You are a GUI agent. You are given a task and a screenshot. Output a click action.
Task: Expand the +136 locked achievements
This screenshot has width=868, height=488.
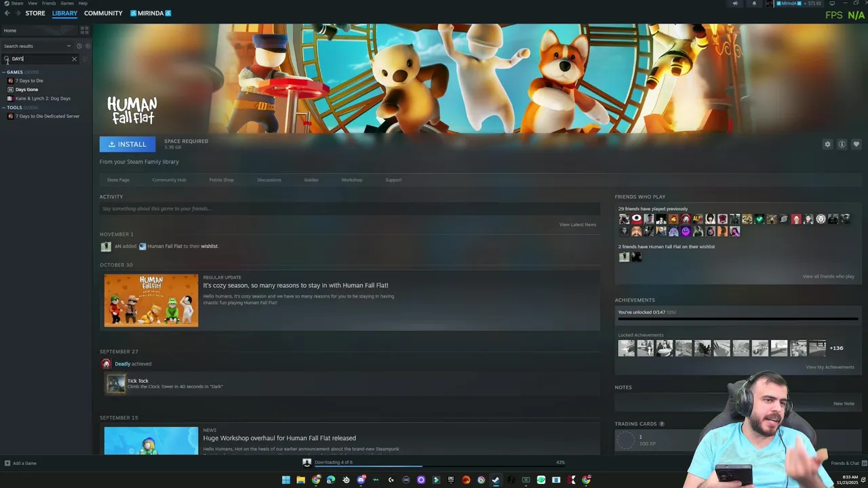836,348
